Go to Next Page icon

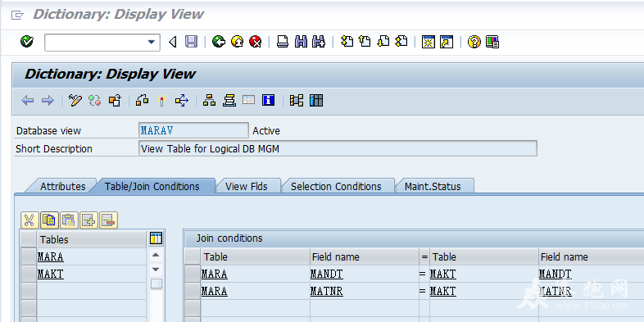[383, 42]
